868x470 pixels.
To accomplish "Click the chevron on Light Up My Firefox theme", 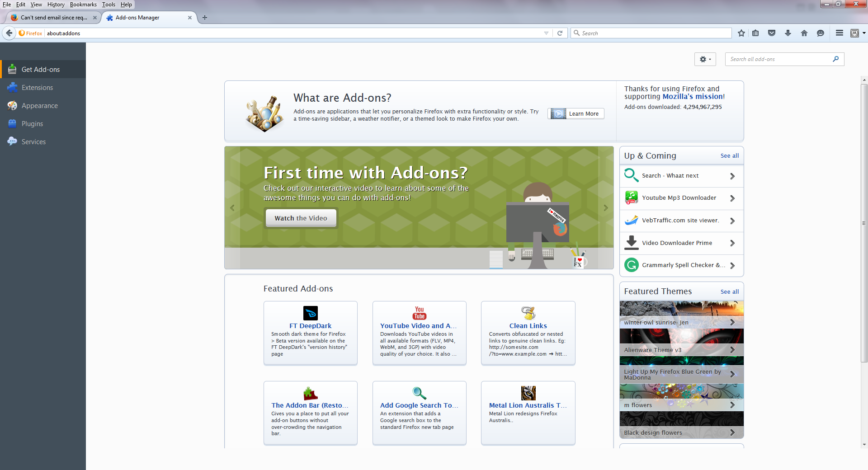I will click(732, 374).
